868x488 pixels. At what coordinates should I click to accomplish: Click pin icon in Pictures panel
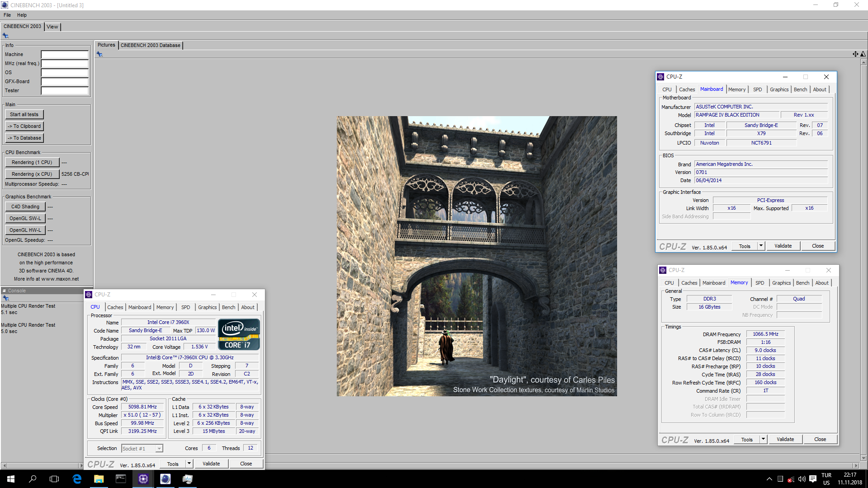click(x=99, y=54)
